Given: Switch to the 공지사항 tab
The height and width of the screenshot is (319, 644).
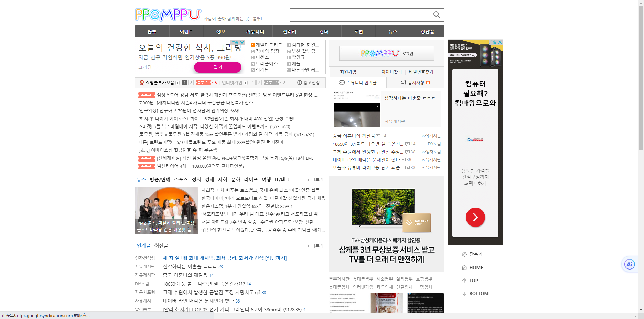Looking at the screenshot, I should 415,82.
